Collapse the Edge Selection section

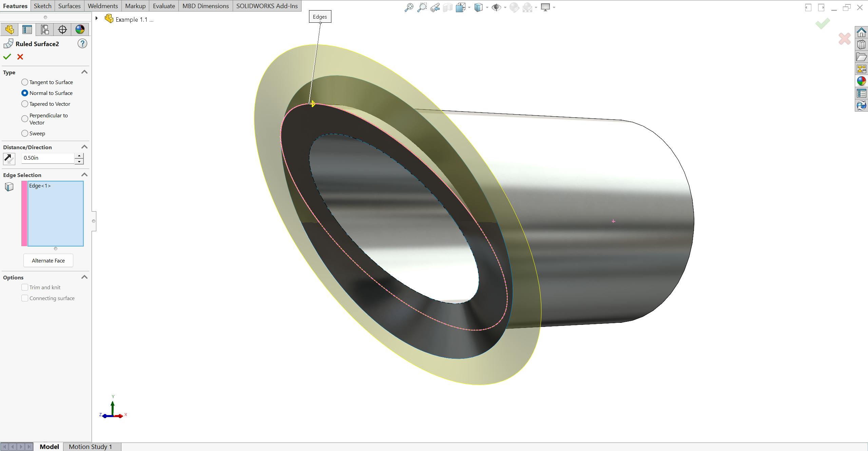coord(84,175)
